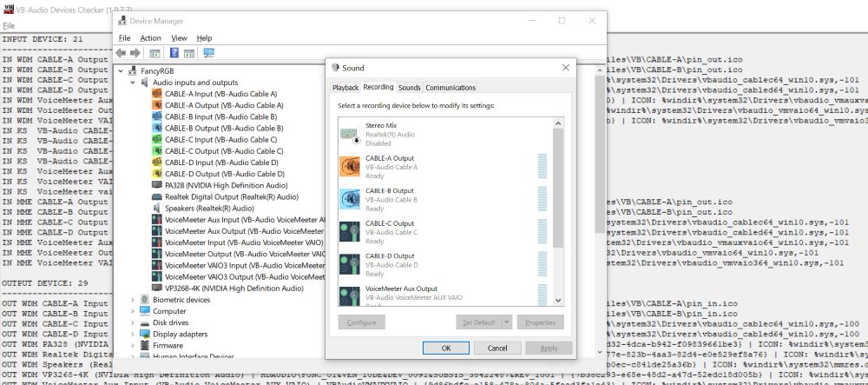Select 'VoiceMeeter Output' tree row in Device Manager

[240, 255]
